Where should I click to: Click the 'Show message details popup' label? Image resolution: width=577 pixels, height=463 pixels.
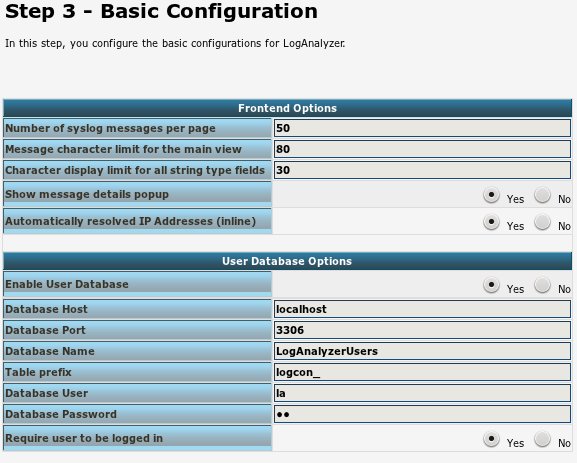tap(87, 194)
